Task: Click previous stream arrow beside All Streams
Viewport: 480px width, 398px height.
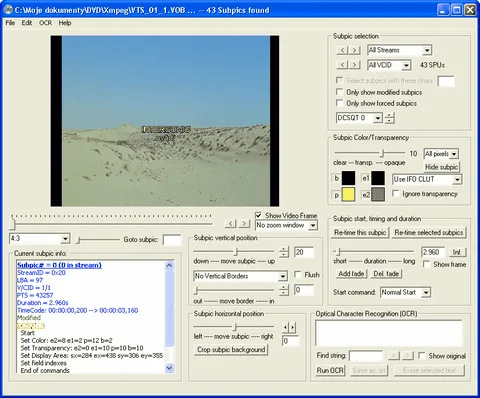Action: click(x=342, y=50)
